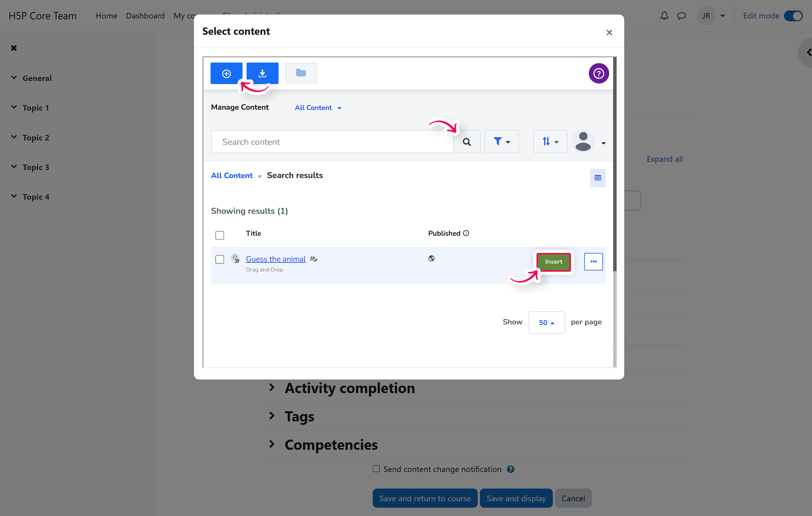
Task: Toggle the Edit mode switch
Action: pos(793,16)
